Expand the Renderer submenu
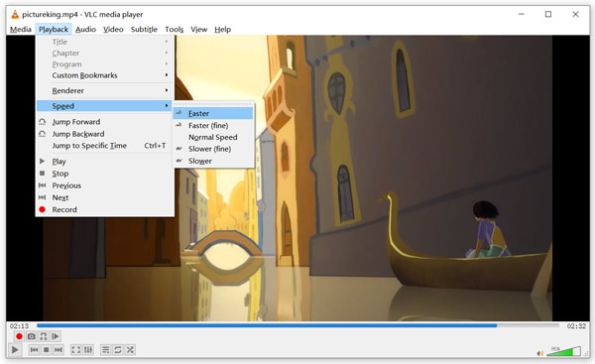 (105, 90)
